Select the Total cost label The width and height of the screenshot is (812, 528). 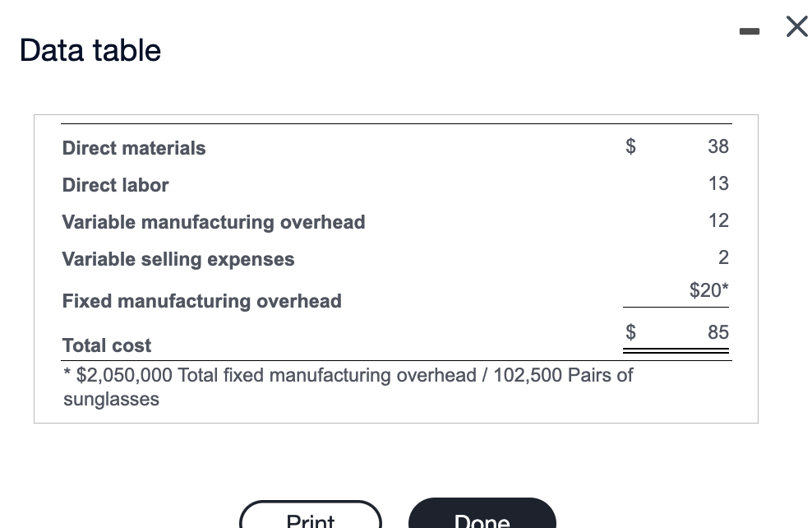pyautogui.click(x=106, y=345)
